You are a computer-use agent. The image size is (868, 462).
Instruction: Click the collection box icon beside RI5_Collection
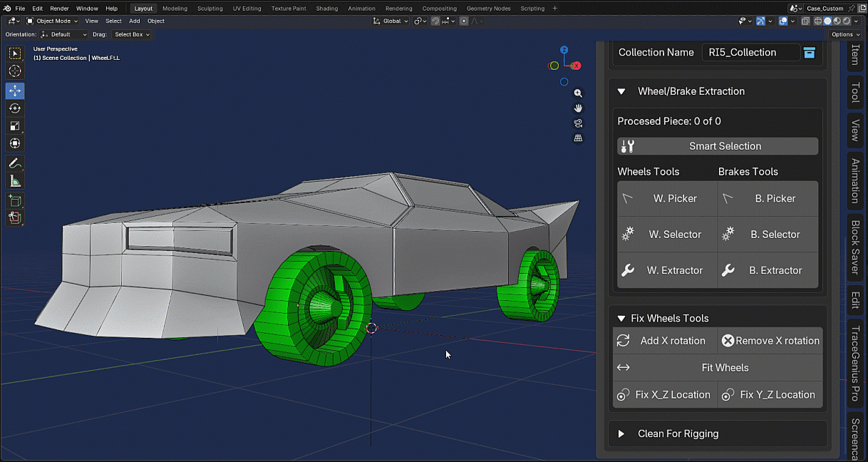(x=809, y=52)
